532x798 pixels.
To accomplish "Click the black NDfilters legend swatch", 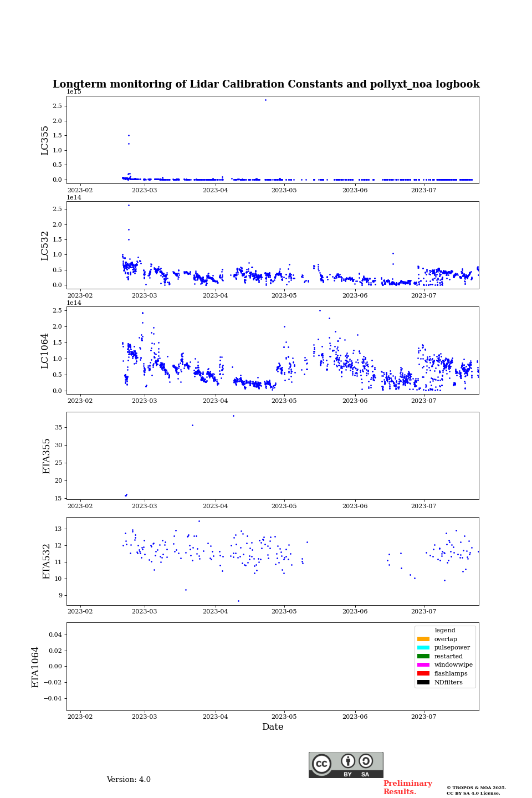I will click(423, 682).
